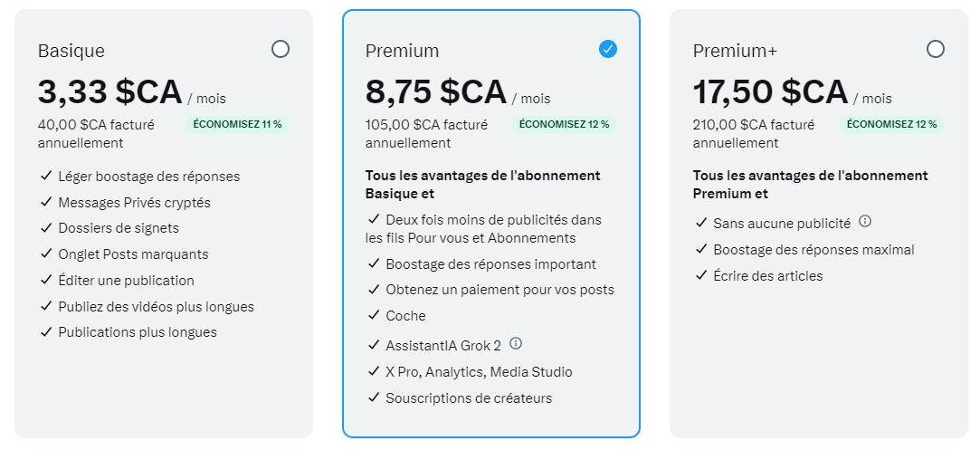Screen dimensions: 980x450
Task: Click the checkmark icon beside Coche
Action: click(x=374, y=315)
